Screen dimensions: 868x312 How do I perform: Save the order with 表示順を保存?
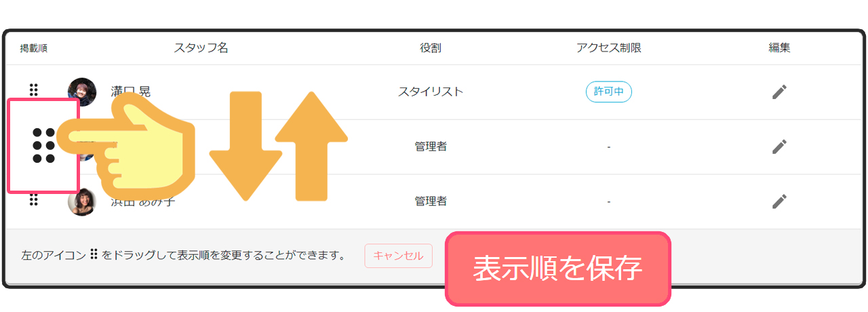point(557,269)
